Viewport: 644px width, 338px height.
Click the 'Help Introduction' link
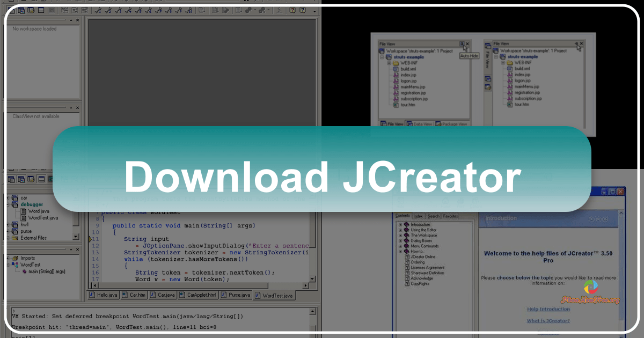point(548,309)
